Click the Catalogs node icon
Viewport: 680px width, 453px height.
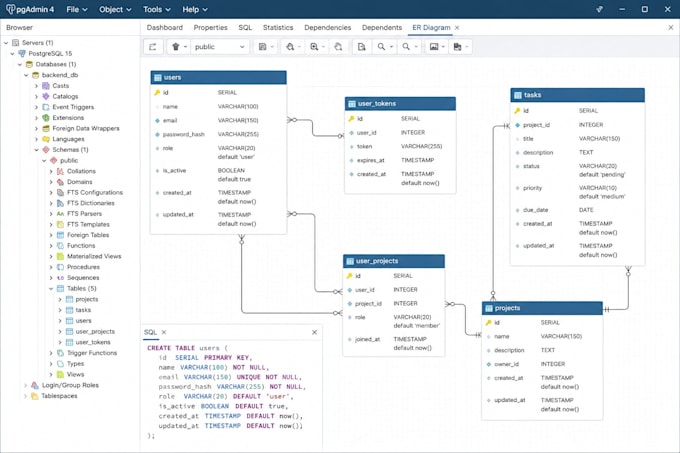pyautogui.click(x=46, y=96)
